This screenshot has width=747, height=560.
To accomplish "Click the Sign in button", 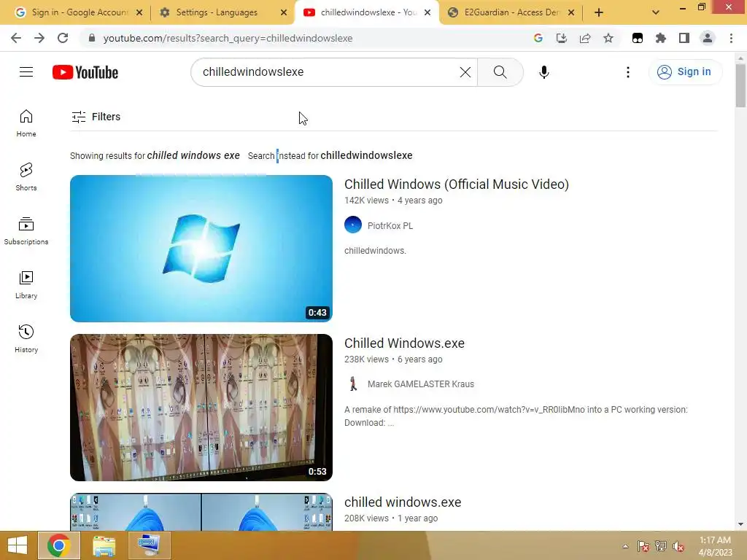I will [685, 72].
